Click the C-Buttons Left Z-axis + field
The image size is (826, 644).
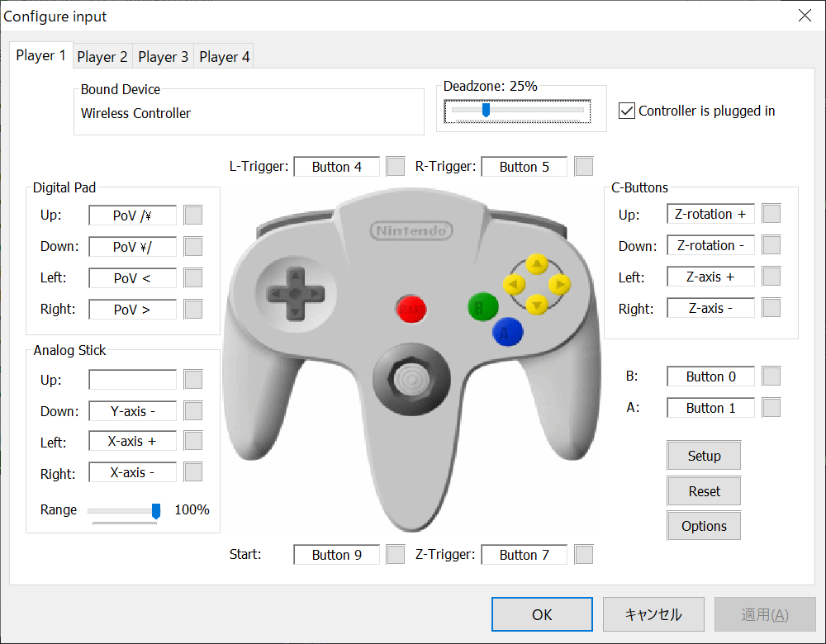[710, 277]
